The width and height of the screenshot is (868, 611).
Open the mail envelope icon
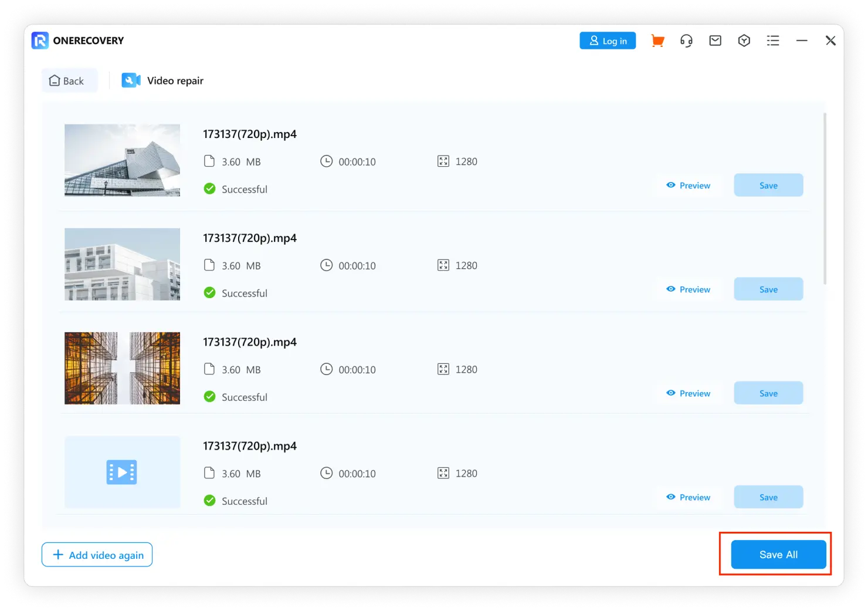tap(715, 40)
